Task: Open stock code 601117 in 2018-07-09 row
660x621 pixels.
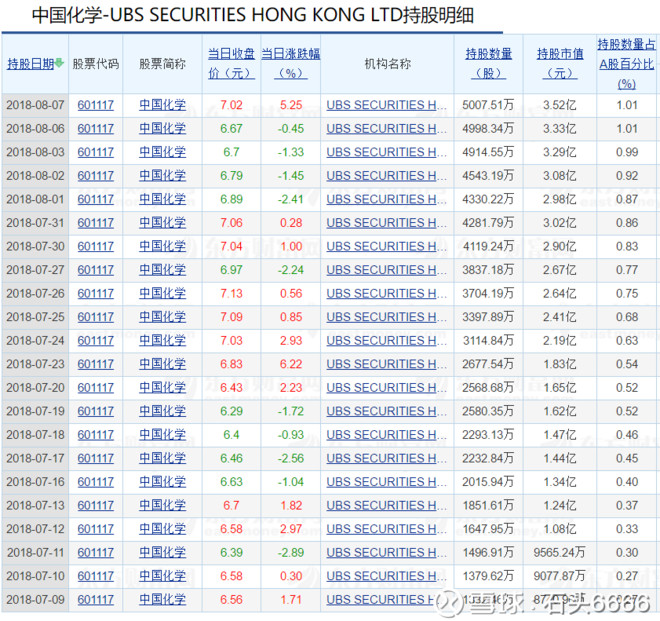Action: [96, 600]
